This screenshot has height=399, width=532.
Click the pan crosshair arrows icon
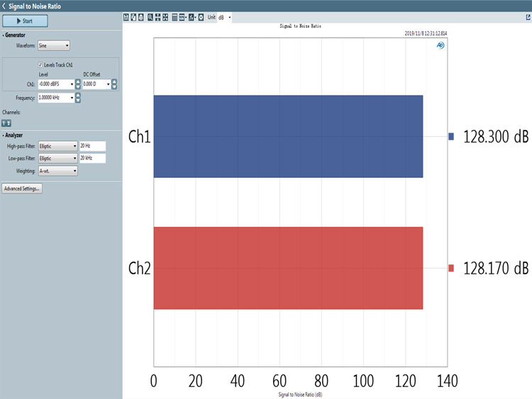157,17
